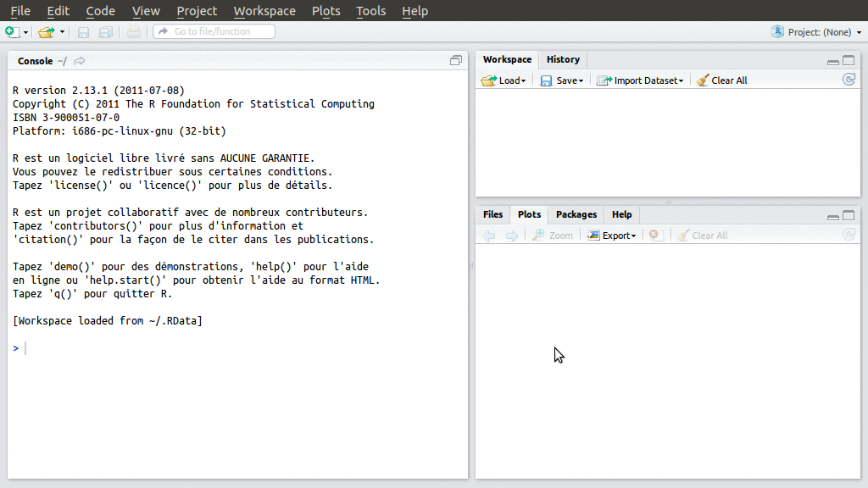Image resolution: width=868 pixels, height=488 pixels.
Task: Expand recent files dropdown beside Open folder
Action: (62, 32)
